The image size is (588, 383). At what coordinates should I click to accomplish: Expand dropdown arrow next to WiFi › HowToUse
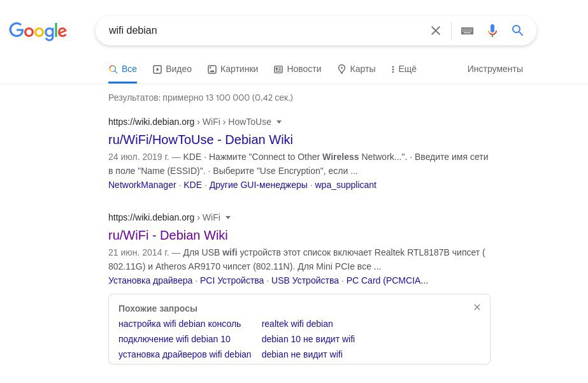point(278,122)
